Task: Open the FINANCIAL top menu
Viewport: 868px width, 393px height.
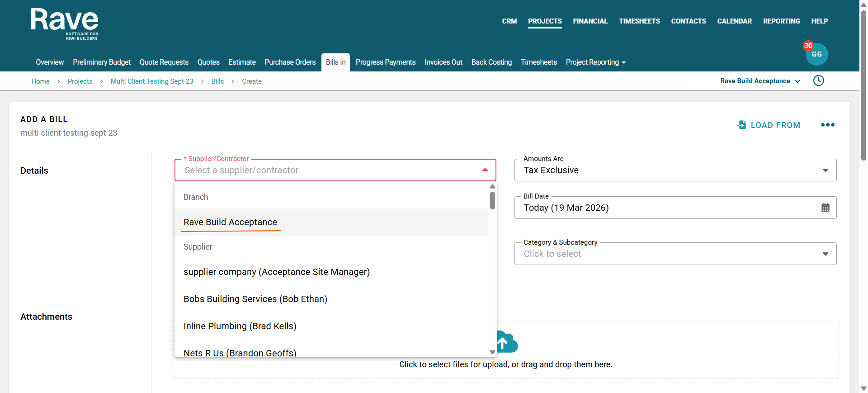Action: pos(590,21)
